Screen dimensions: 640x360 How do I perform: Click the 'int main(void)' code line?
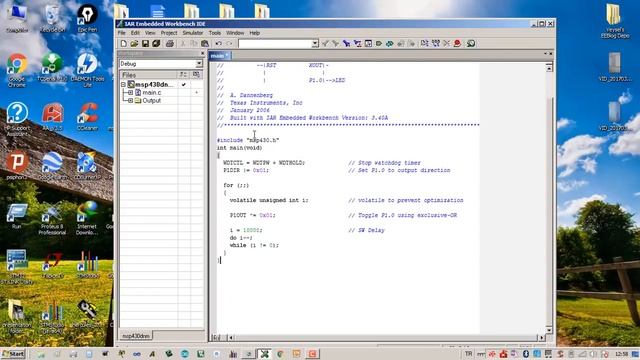click(x=239, y=148)
